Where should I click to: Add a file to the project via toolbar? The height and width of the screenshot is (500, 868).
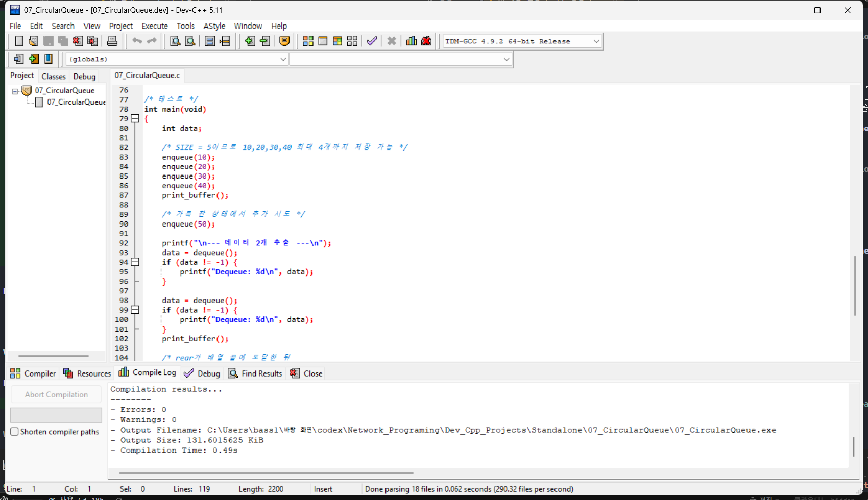click(250, 41)
